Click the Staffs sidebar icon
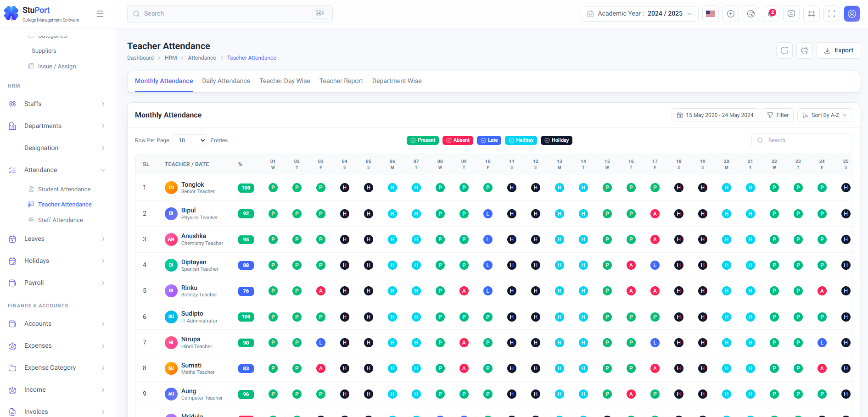Viewport: 868px width, 417px height. click(12, 104)
